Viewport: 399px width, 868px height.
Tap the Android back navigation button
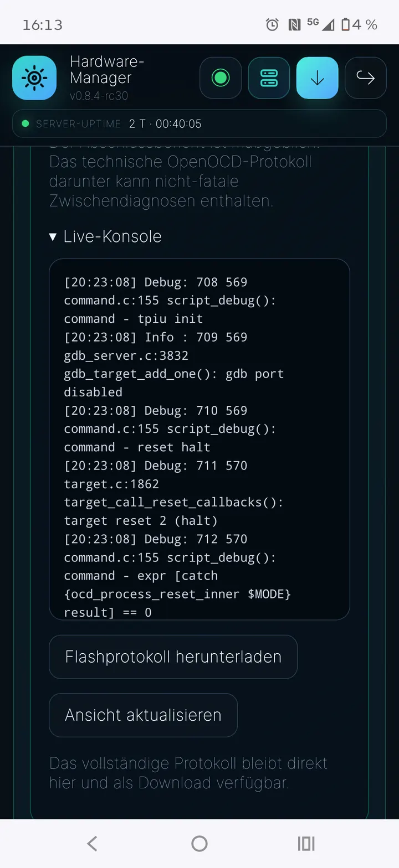pos(93,844)
